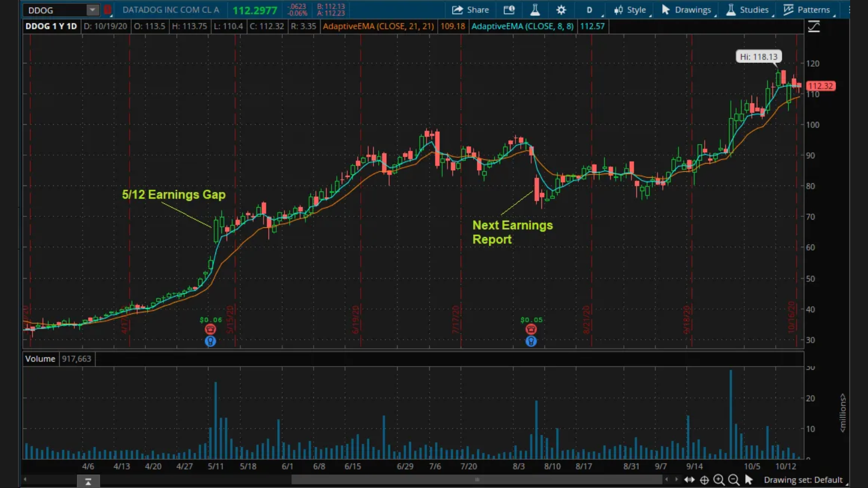This screenshot has width=868, height=488.
Task: Click the time-axis scrollbar thumb
Action: pos(477,479)
